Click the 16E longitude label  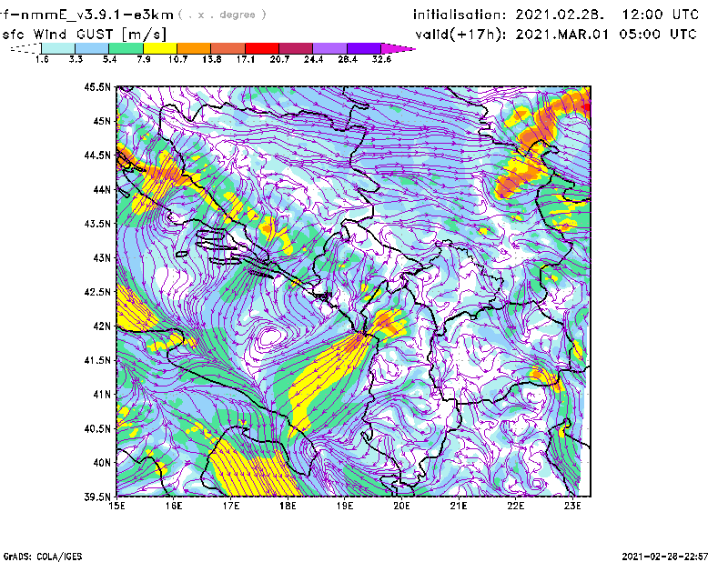click(174, 506)
